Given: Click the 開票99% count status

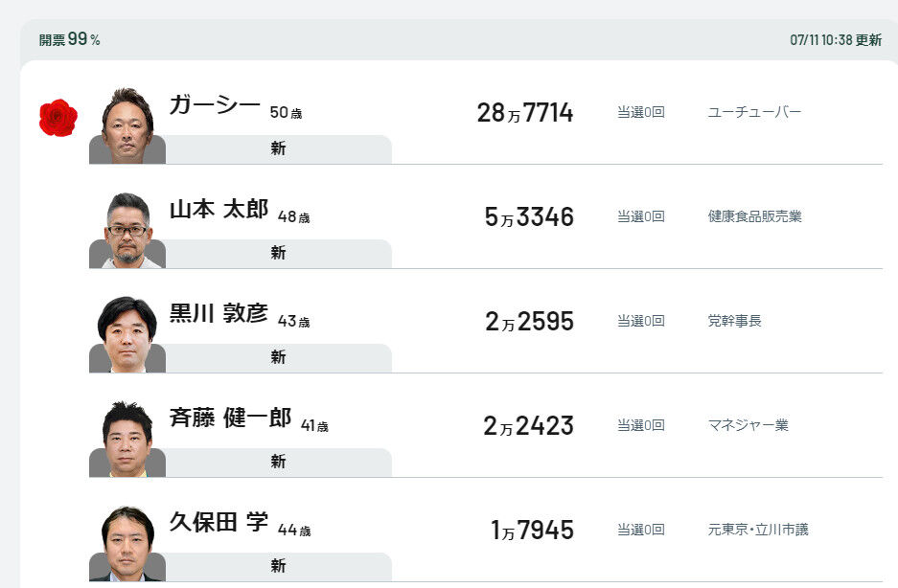Looking at the screenshot, I should [69, 39].
